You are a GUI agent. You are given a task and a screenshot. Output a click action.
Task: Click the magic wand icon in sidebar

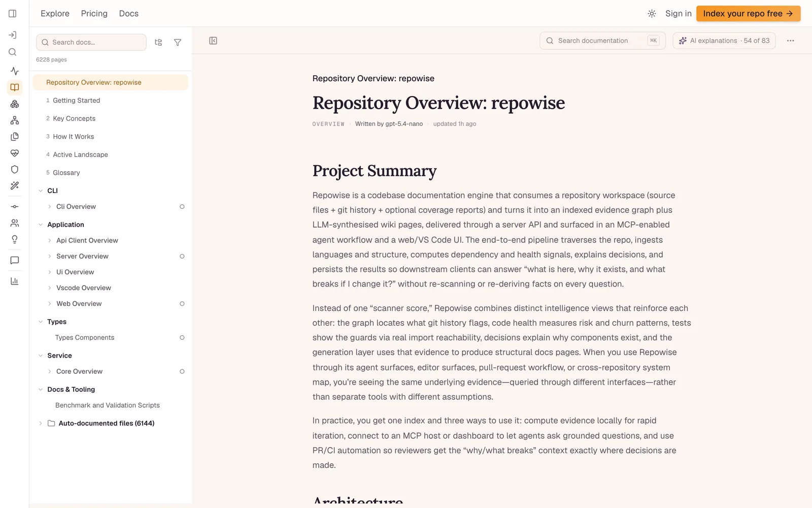pos(15,186)
